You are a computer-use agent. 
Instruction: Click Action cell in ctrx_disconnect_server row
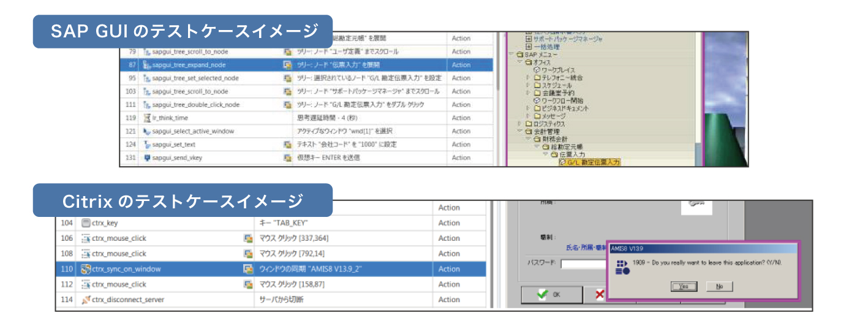point(459,300)
